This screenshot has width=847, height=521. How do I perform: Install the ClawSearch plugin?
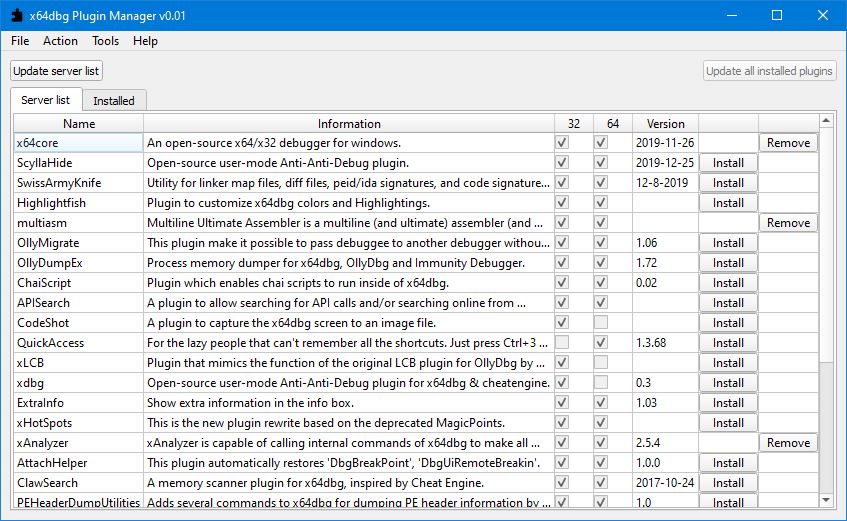(x=728, y=483)
